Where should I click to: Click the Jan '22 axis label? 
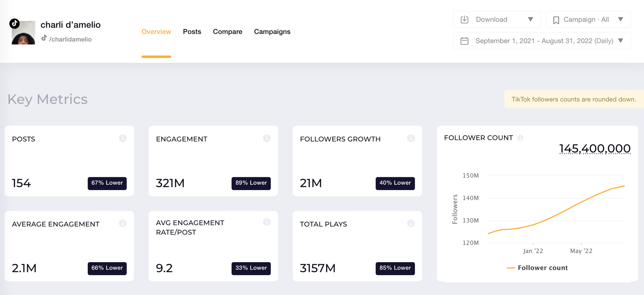[533, 251]
